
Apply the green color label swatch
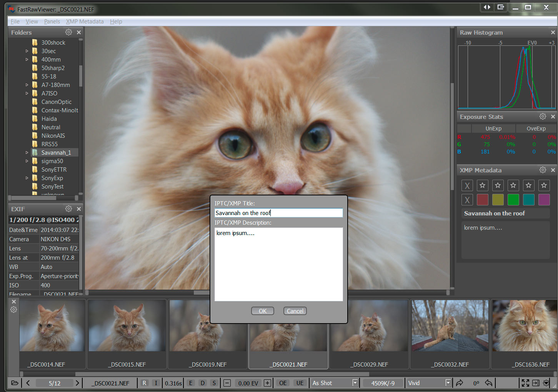pos(513,200)
